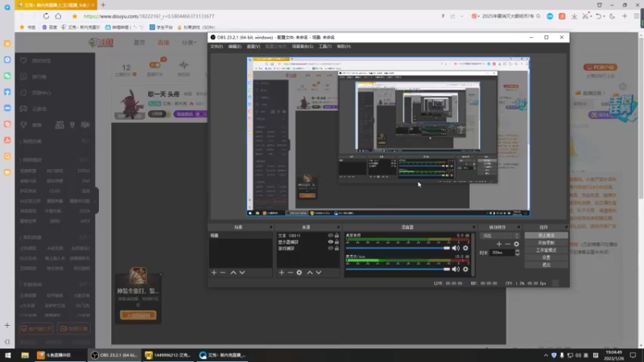Toggle lock on display capture source
This screenshot has width=644, height=362.
(336, 242)
